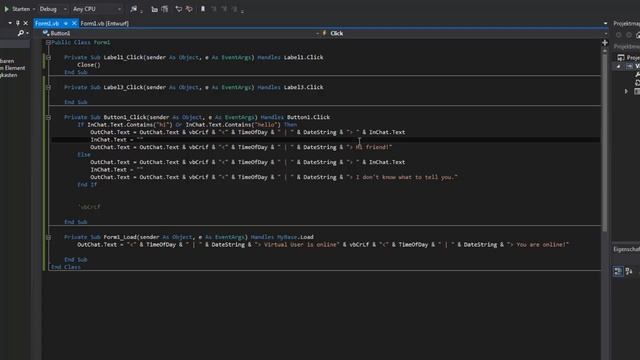The width and height of the screenshot is (640, 360).
Task: Switch to Form1.vb [Entwurf] tab
Action: coord(104,24)
